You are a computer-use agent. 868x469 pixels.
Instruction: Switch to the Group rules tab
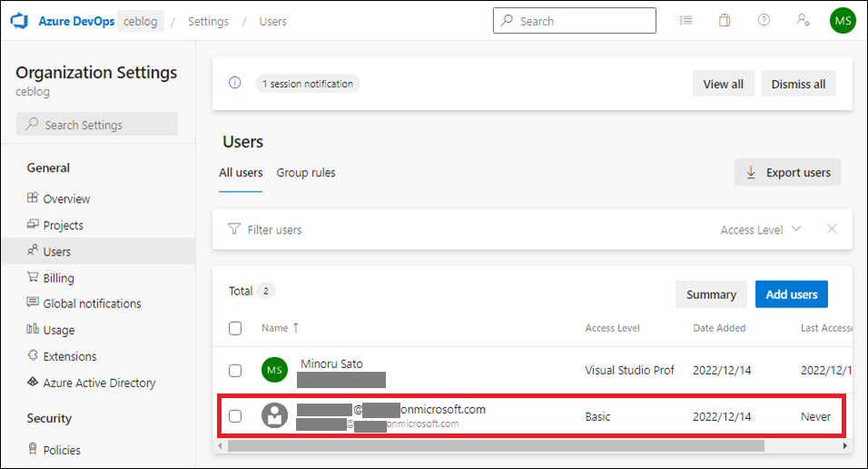click(306, 173)
